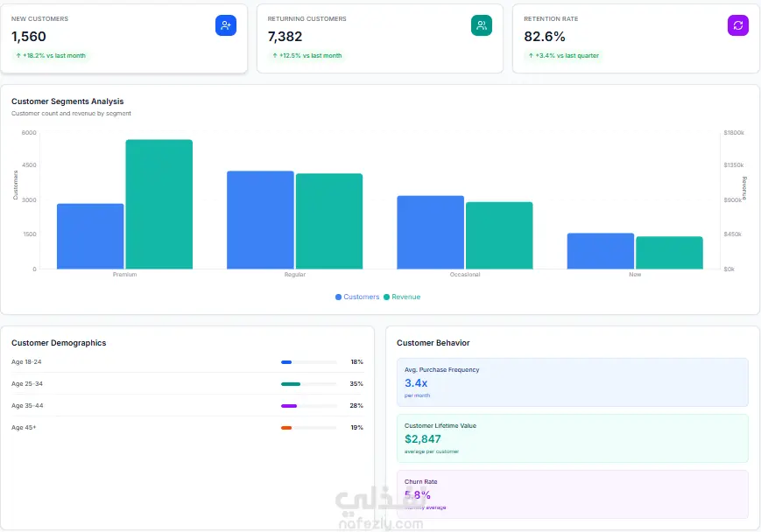Click the Churn Rate label
The image size is (761, 532).
[x=420, y=481]
